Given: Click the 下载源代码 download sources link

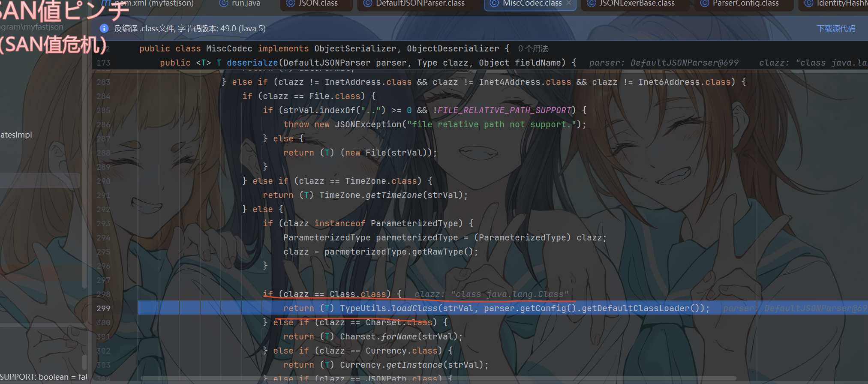Looking at the screenshot, I should pos(836,29).
